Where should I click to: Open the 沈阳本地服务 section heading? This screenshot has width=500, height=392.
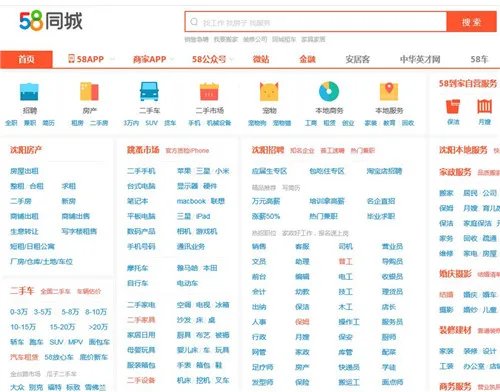coord(463,150)
